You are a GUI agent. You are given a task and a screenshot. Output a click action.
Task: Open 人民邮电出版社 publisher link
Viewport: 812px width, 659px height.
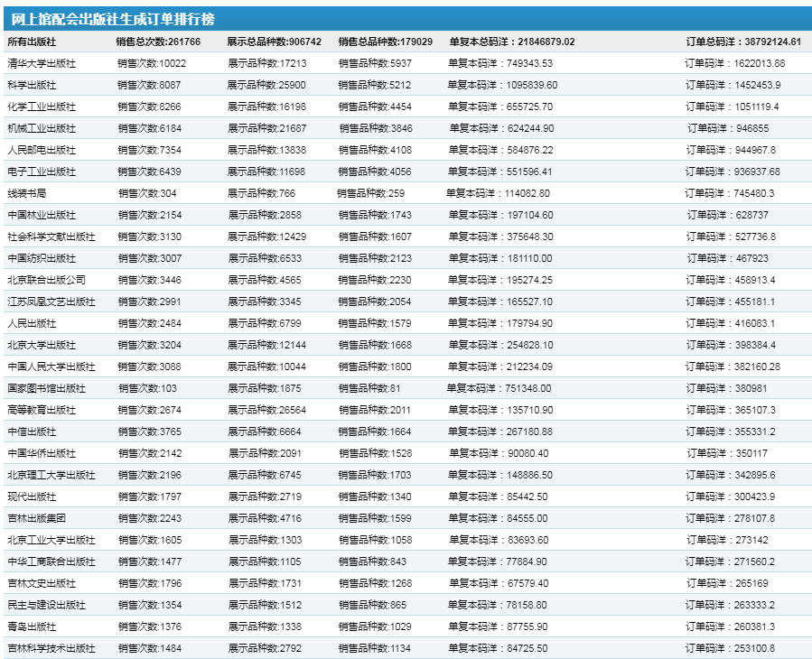[x=42, y=150]
